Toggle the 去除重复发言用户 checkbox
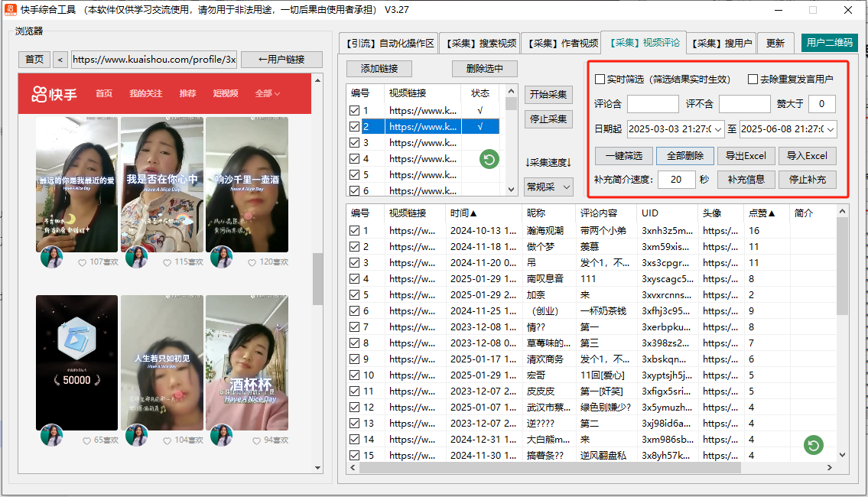Screen dimensions: 868x497 [x=753, y=80]
